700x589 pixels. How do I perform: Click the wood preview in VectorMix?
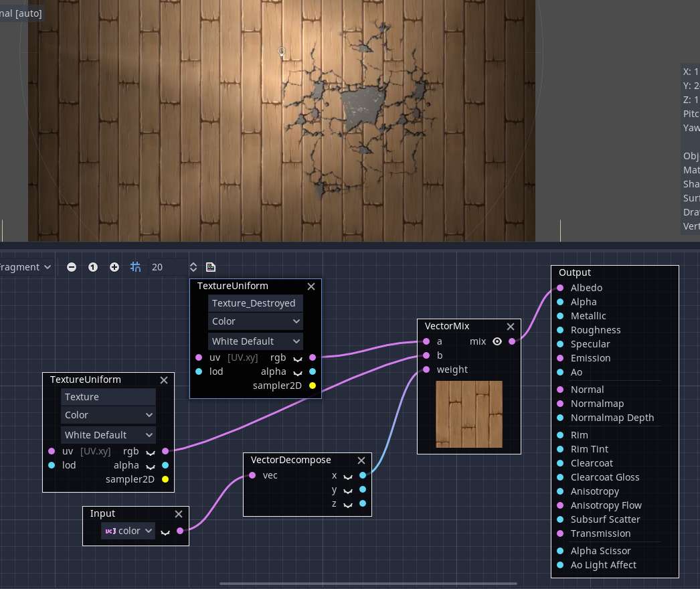468,414
